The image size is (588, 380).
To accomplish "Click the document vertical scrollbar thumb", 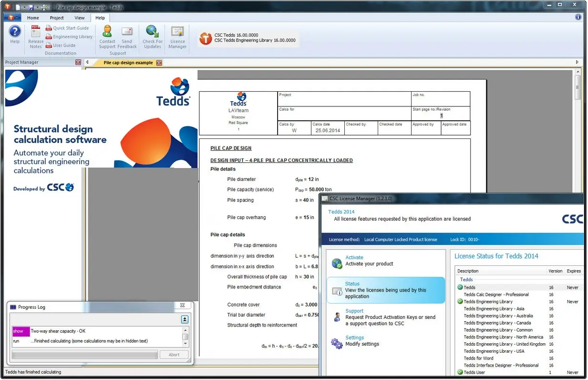I will tap(578, 88).
